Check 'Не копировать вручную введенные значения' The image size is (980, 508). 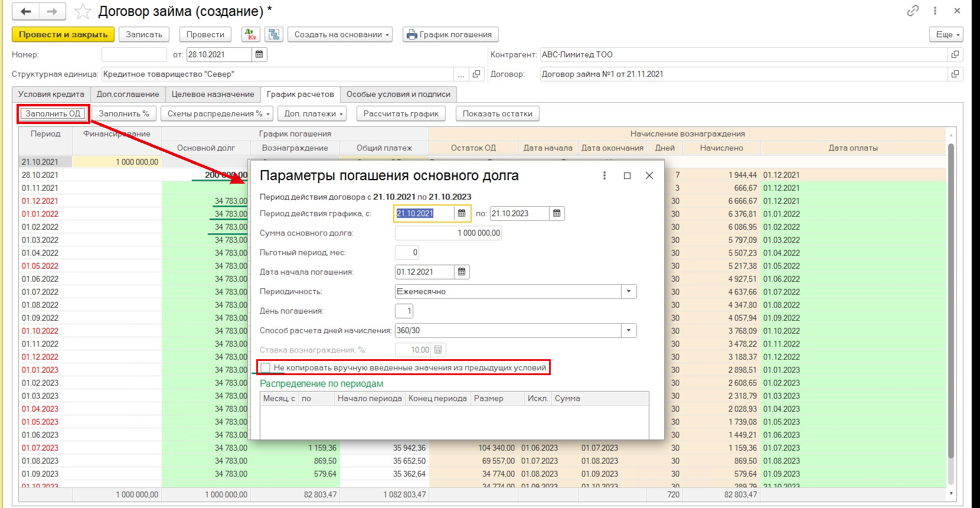click(x=266, y=367)
